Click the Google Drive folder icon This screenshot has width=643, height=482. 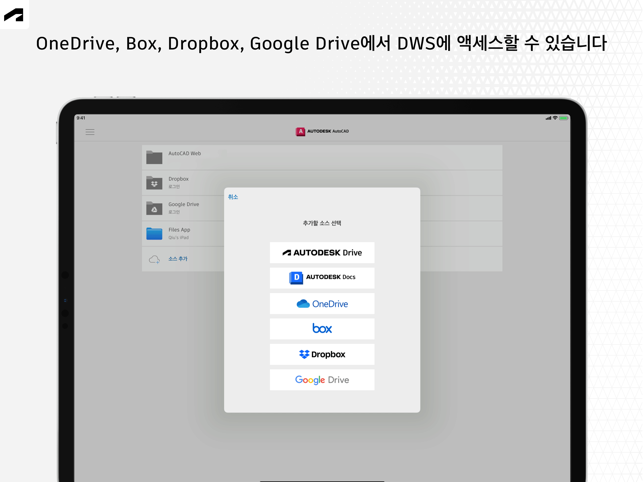tap(154, 208)
